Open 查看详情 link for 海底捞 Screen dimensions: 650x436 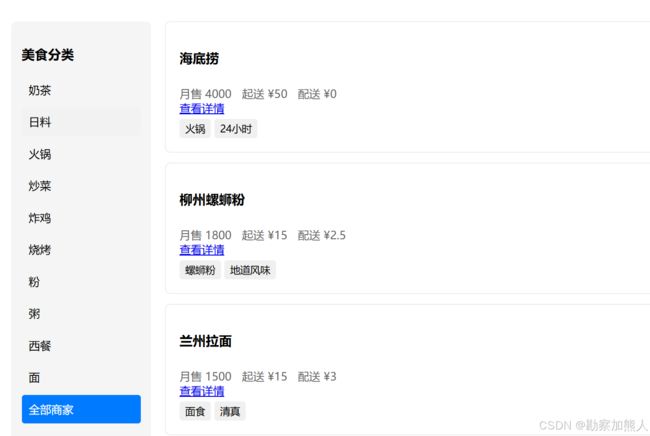(202, 109)
